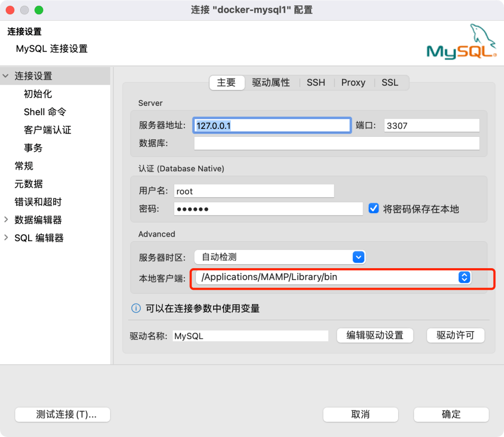Screen dimensions: 504x437
Task: Click the blue info icon beside variables hint
Action: point(136,309)
